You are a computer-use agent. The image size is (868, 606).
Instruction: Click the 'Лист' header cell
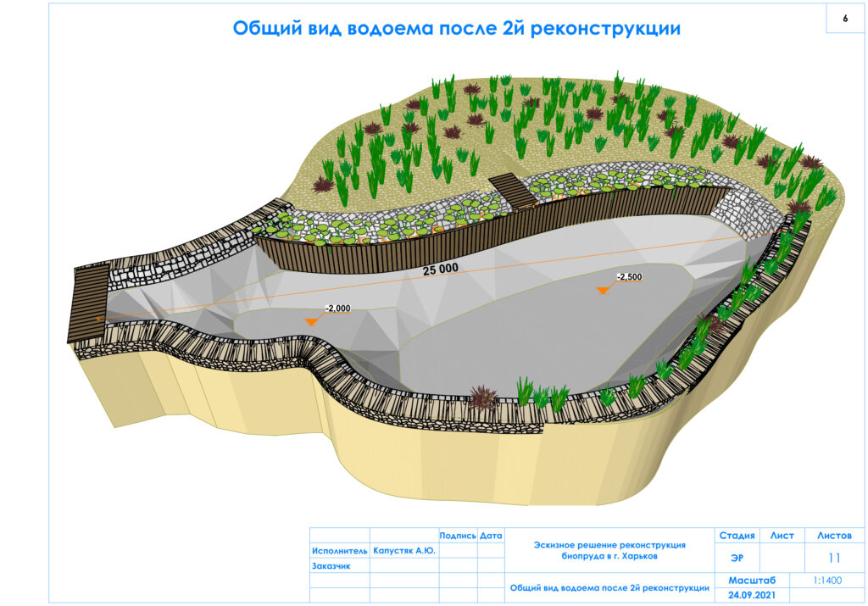click(x=782, y=536)
